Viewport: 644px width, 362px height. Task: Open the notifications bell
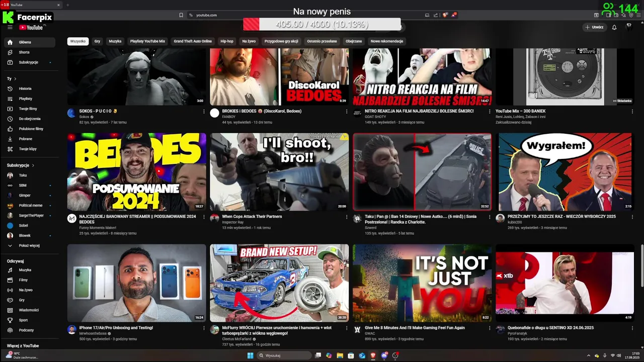[x=614, y=27]
